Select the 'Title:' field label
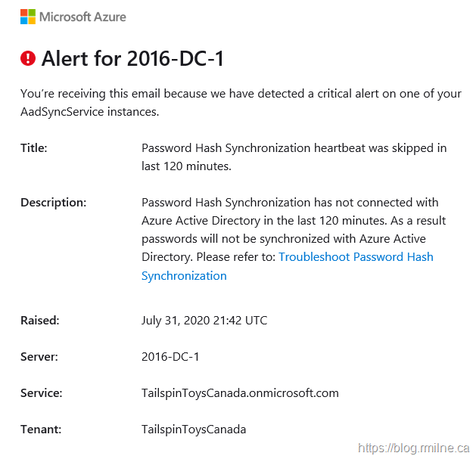This screenshot has width=476, height=456. click(x=34, y=148)
